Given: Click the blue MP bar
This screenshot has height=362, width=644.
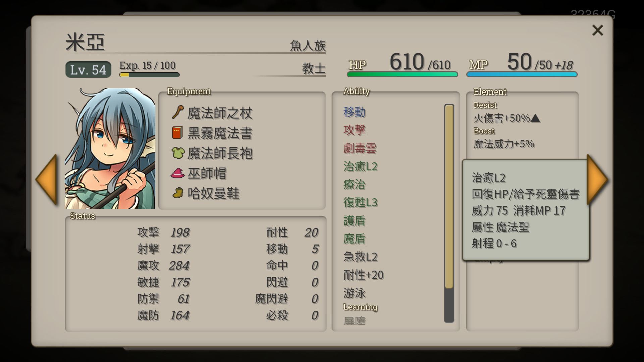Looking at the screenshot, I should click(x=522, y=74).
